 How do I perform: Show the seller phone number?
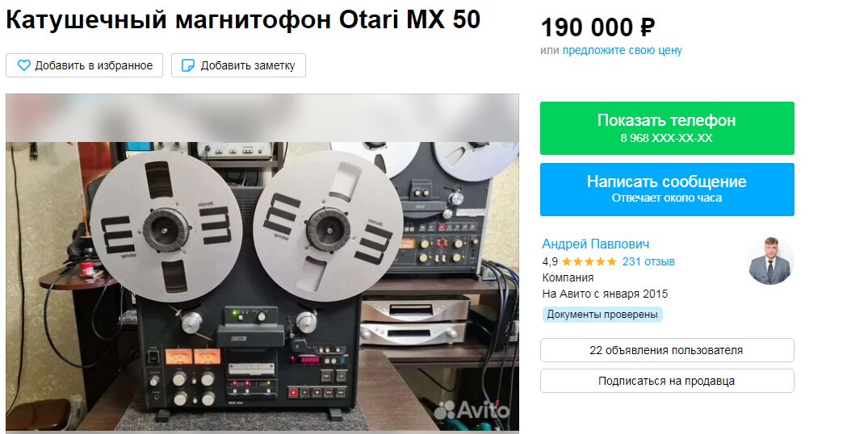coord(667,128)
